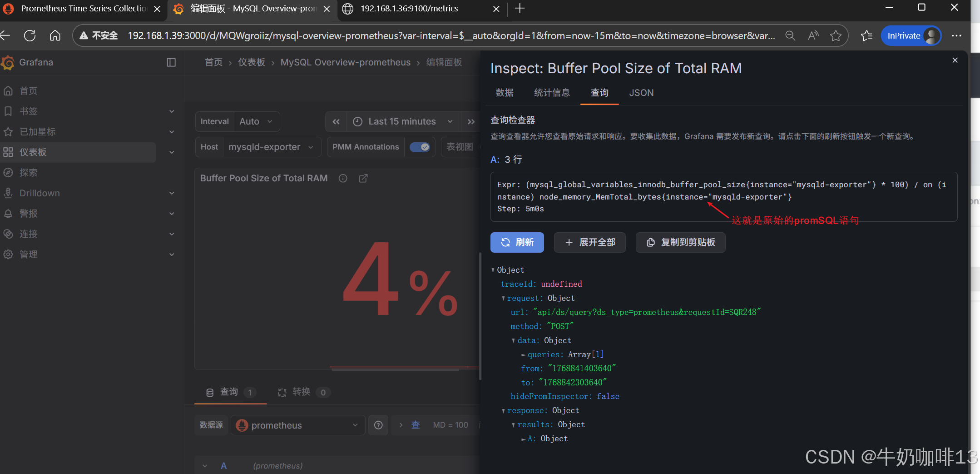980x474 pixels.
Task: Toggle the PMM Annotations switch
Action: tap(420, 147)
